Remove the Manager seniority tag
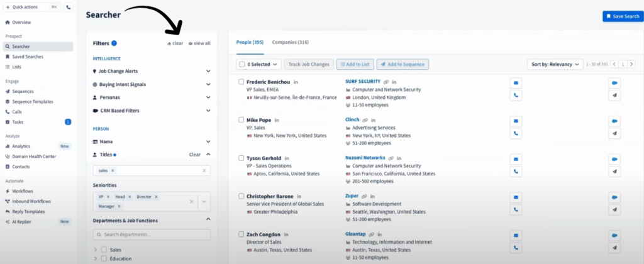 point(119,206)
